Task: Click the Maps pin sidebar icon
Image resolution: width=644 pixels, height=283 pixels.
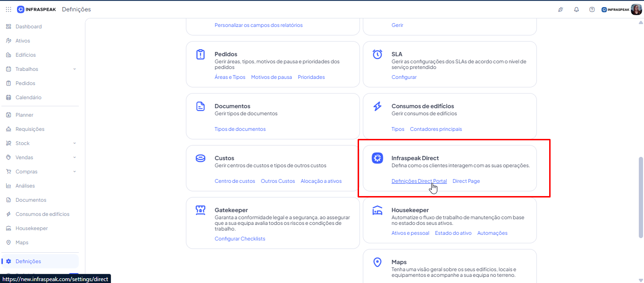Action: [x=8, y=242]
